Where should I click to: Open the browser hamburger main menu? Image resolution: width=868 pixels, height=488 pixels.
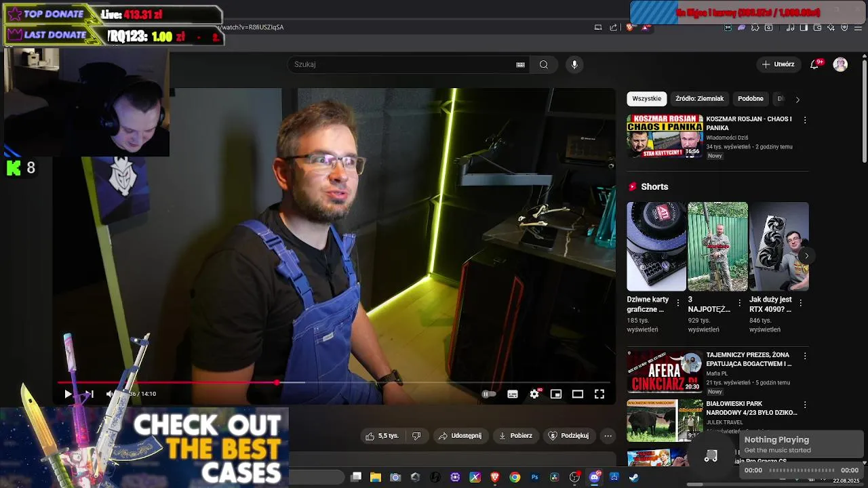point(858,28)
